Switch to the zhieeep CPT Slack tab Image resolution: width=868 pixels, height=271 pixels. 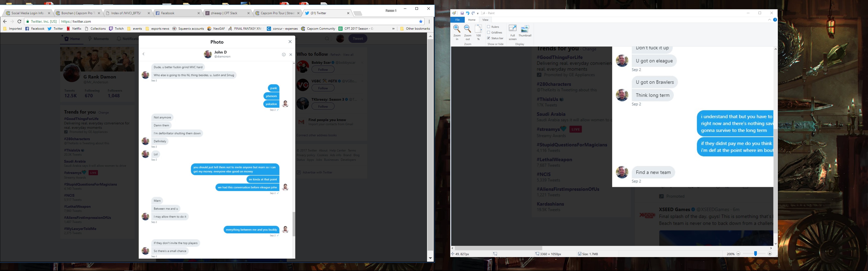pyautogui.click(x=228, y=13)
